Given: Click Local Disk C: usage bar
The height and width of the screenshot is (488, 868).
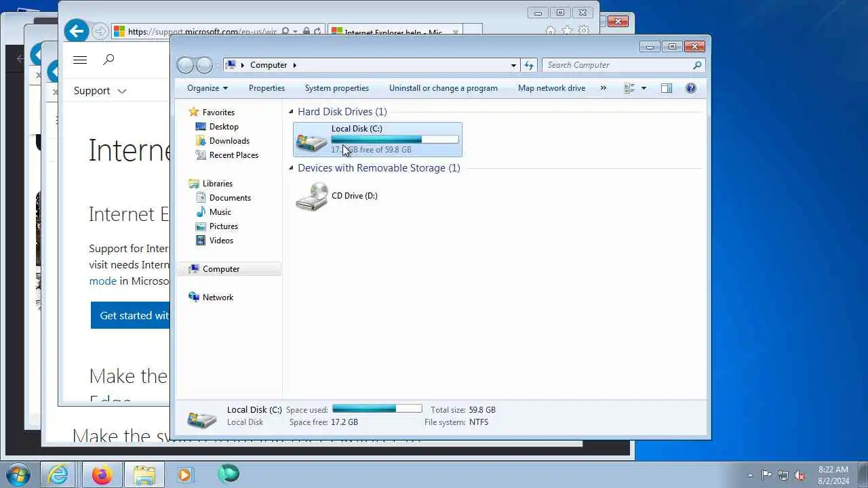Looking at the screenshot, I should (395, 140).
